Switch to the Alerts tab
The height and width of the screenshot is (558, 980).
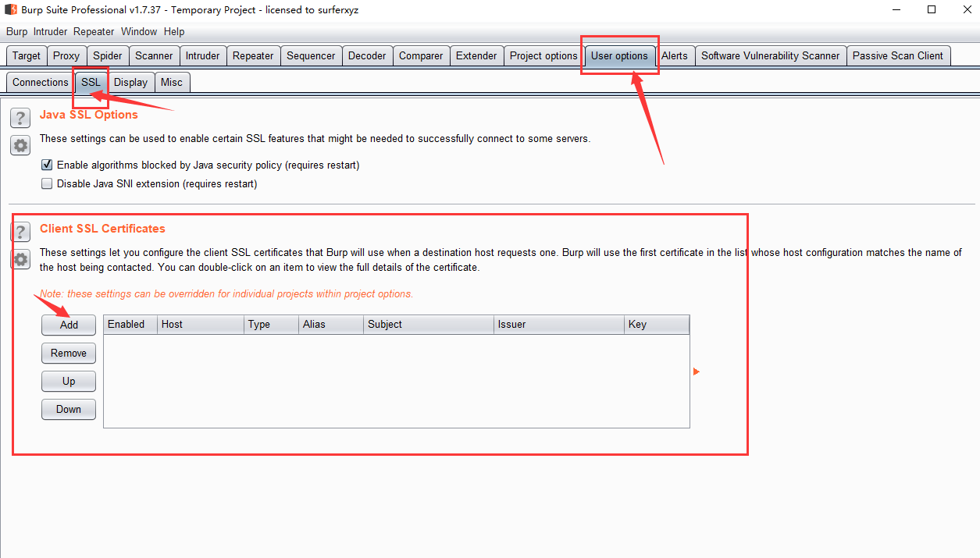tap(675, 56)
